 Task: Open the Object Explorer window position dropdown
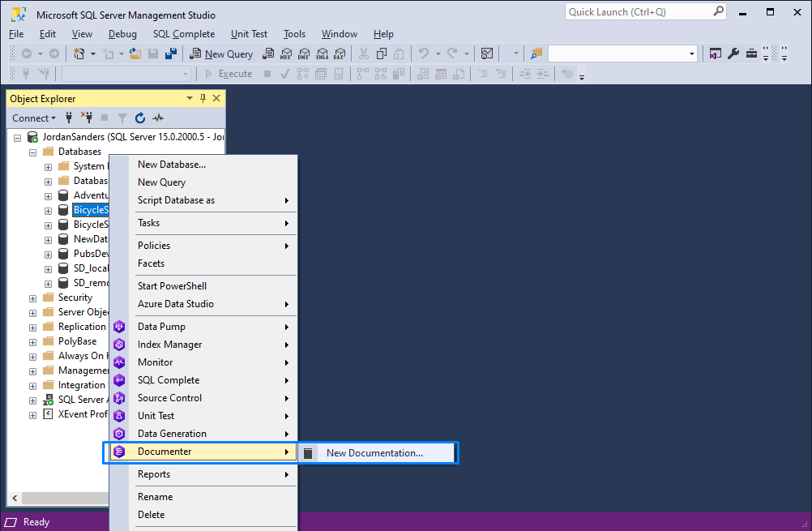pos(190,98)
